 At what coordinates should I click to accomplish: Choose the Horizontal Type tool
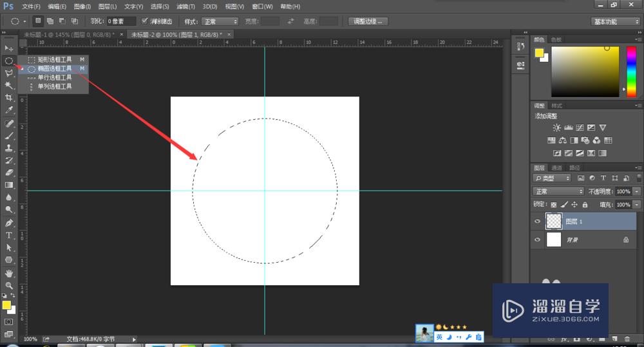[x=9, y=235]
